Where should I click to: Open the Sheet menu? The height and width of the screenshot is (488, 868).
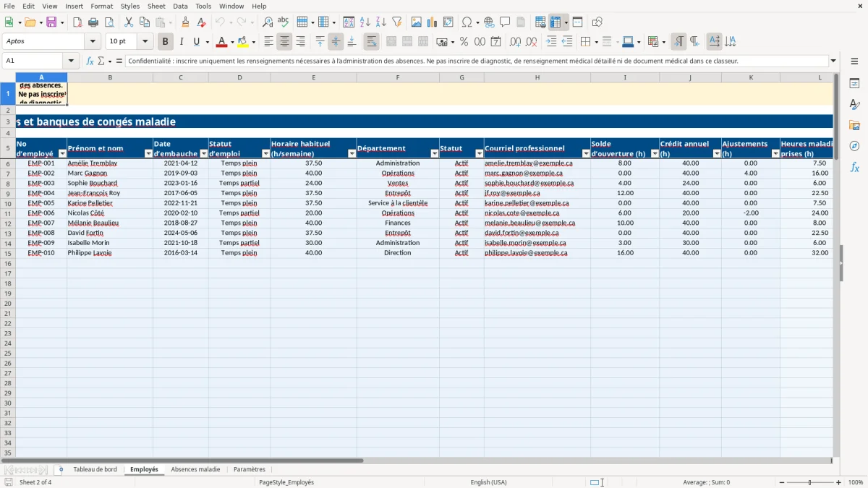(x=156, y=6)
